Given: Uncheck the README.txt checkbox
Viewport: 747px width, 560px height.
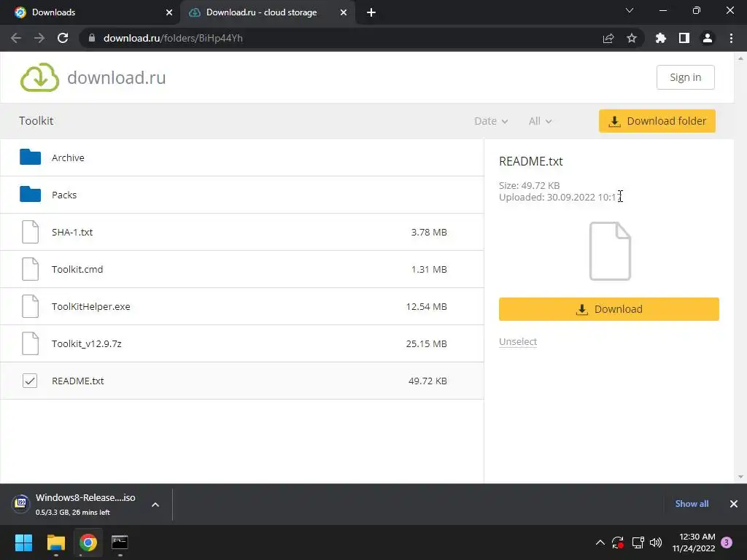Looking at the screenshot, I should tap(29, 381).
